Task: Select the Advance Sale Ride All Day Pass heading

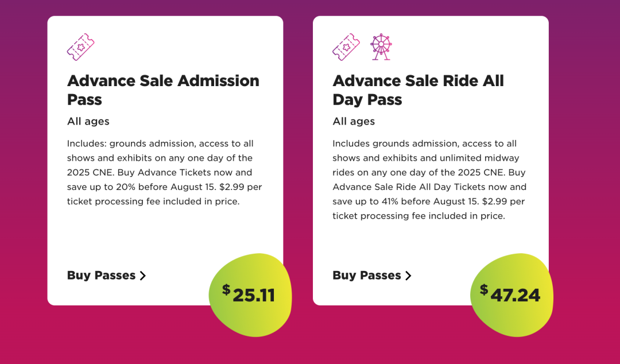Action: coord(418,90)
